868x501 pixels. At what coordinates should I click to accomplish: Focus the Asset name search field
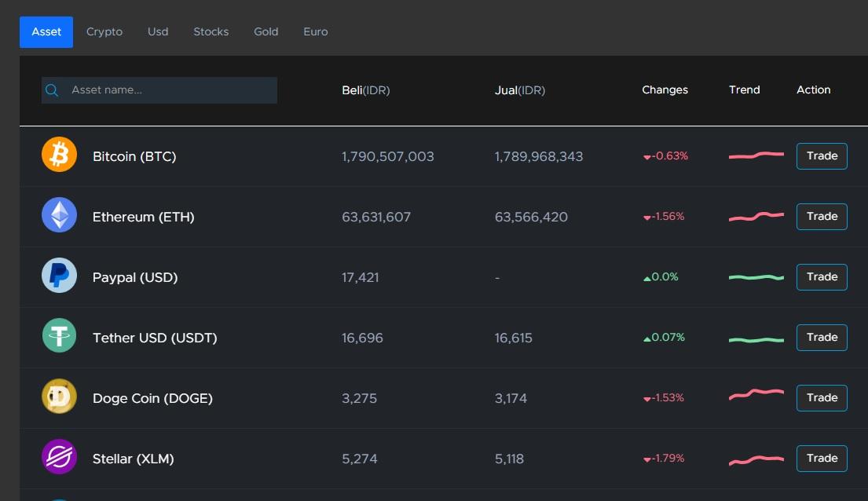159,90
